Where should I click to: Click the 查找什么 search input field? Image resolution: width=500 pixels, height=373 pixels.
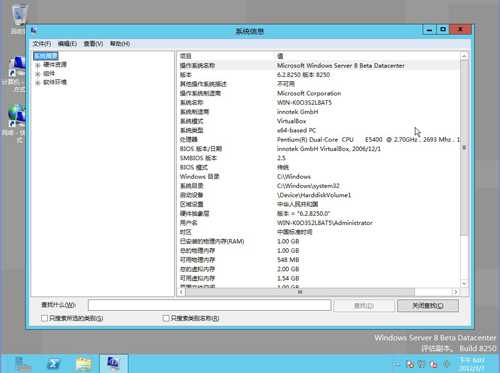(x=210, y=305)
